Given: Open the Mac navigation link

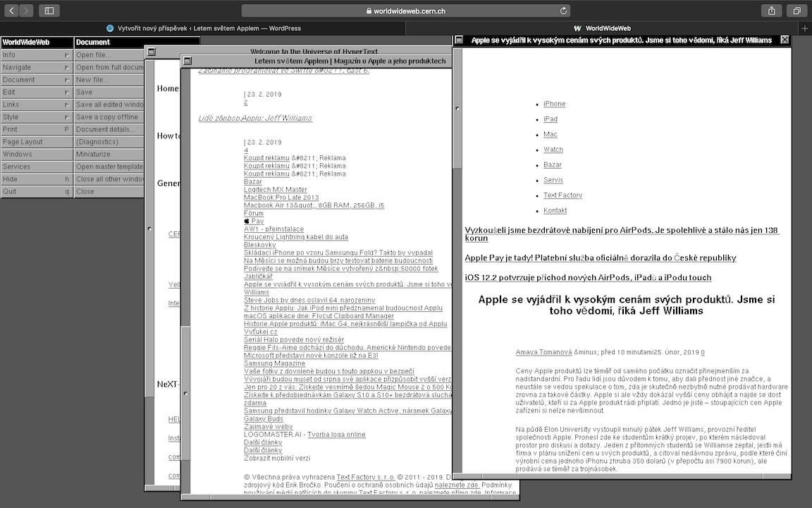Looking at the screenshot, I should tap(550, 134).
